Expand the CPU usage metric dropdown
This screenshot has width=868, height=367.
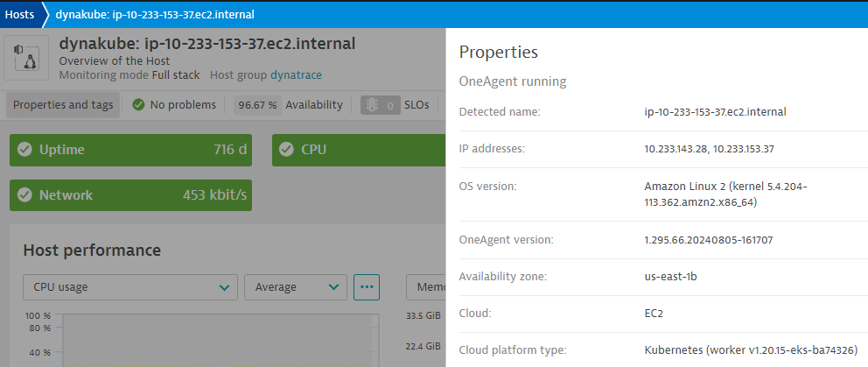tap(129, 286)
